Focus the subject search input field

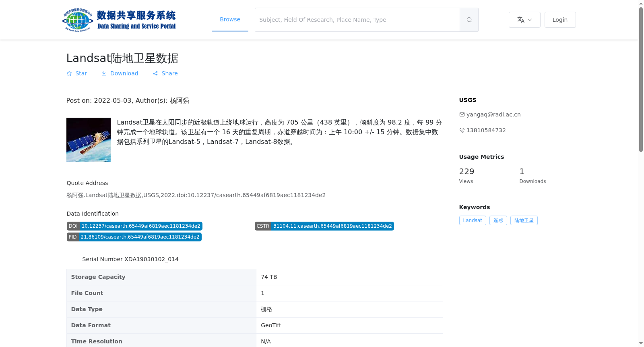pos(357,20)
